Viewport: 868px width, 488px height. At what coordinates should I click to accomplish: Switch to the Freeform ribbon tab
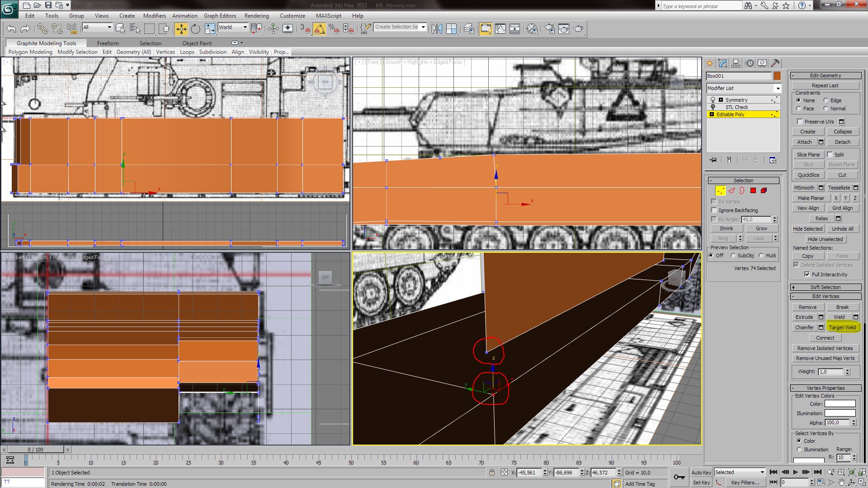pyautogui.click(x=108, y=43)
